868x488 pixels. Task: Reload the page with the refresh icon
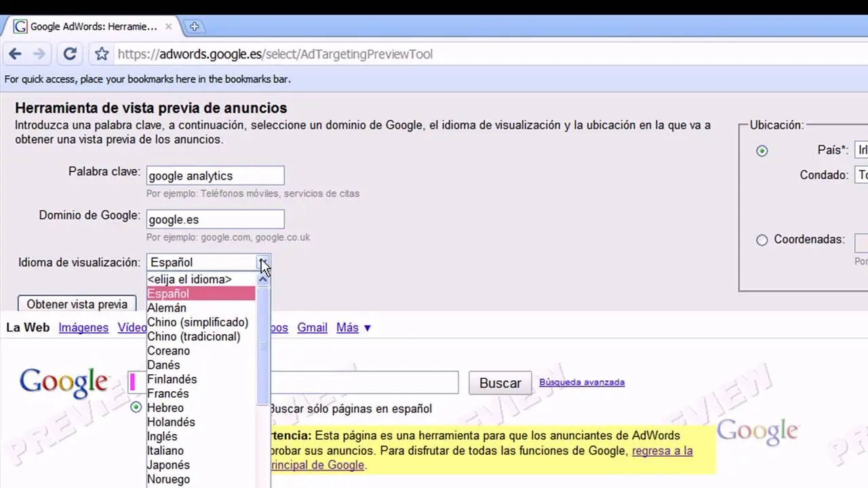(x=69, y=54)
